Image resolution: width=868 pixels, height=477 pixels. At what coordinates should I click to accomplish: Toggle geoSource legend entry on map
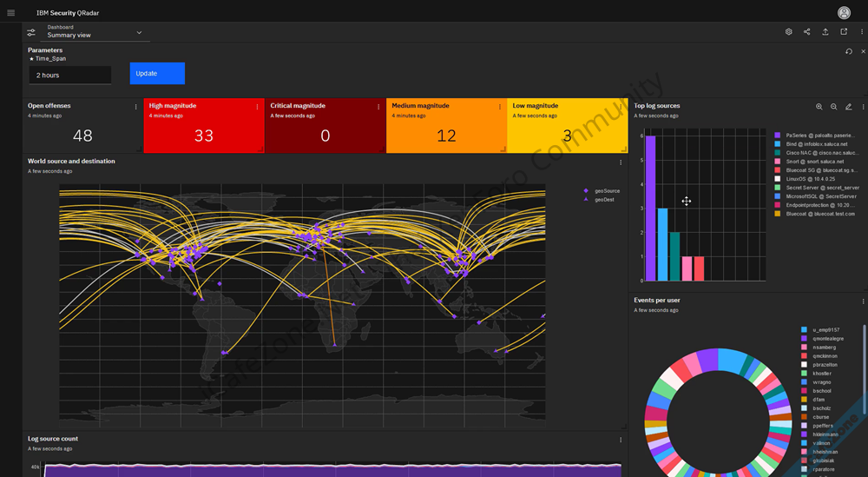click(606, 190)
